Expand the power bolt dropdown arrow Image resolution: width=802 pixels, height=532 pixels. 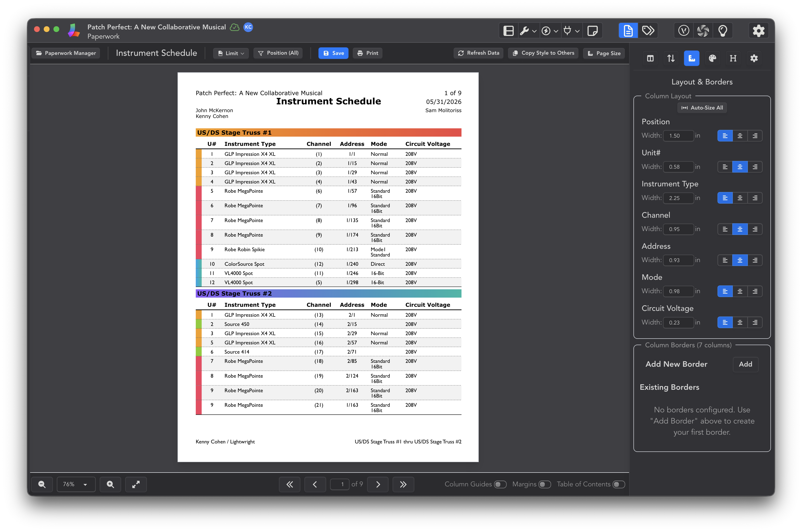pos(556,31)
